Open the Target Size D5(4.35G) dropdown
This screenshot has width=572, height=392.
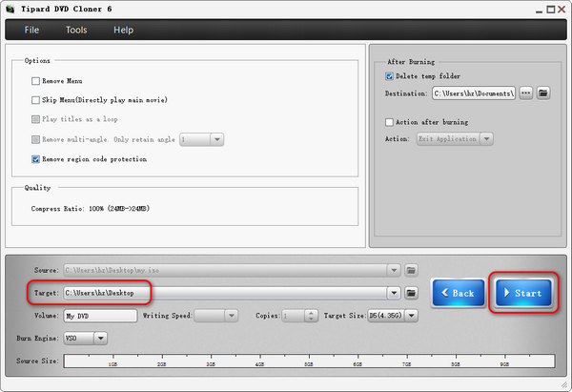tap(393, 316)
